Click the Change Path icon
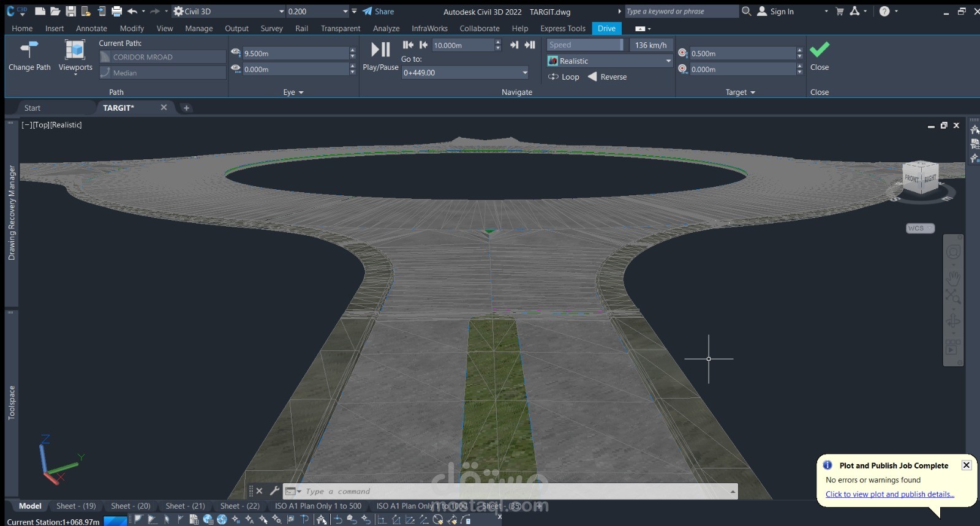 [x=29, y=50]
